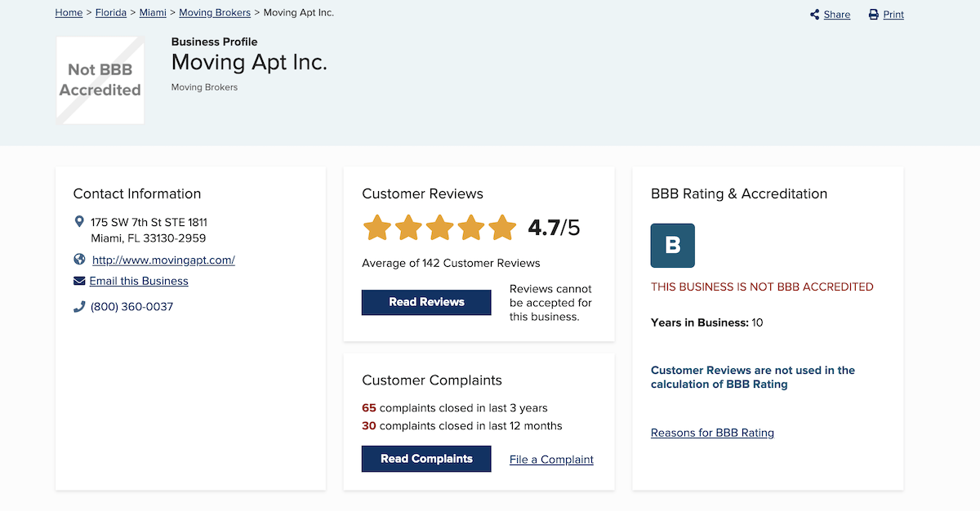980x511 pixels.
Task: Click the Share icon
Action: coord(814,15)
